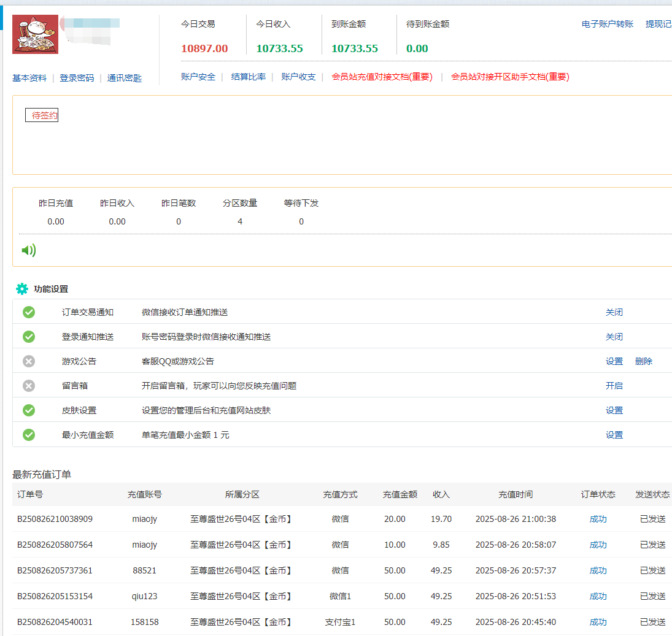Click green check icon for 登录通知推送
Viewport: 672px width, 636px height.
[x=29, y=337]
